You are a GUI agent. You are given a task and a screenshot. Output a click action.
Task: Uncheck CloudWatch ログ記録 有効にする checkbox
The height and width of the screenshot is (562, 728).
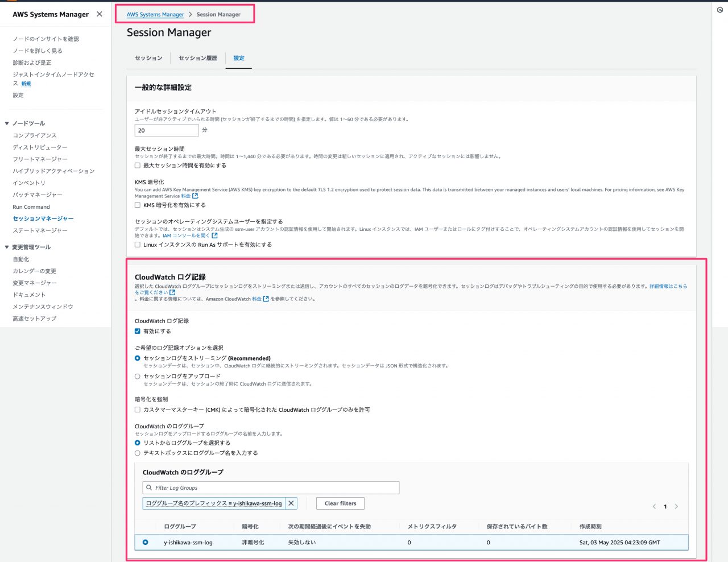[138, 331]
